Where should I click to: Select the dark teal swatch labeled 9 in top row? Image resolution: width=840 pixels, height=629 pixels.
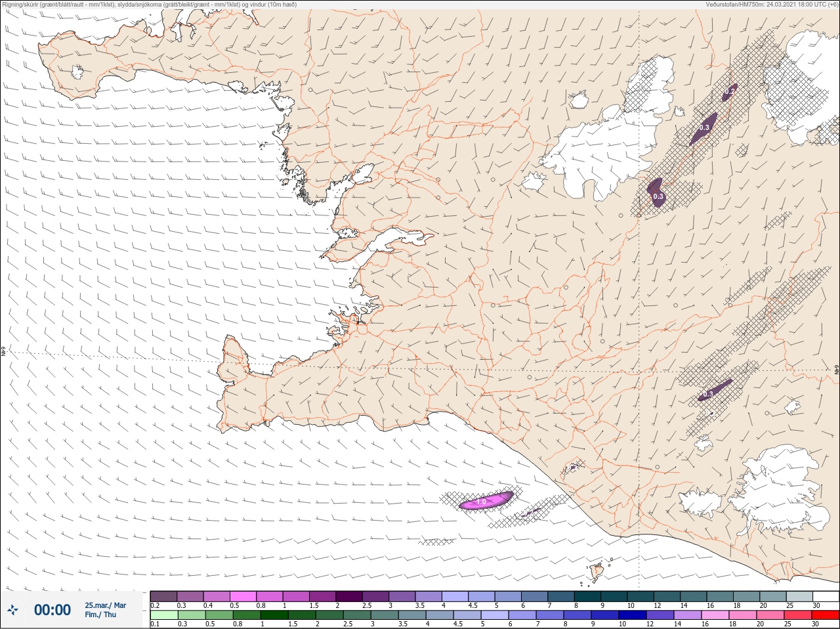(x=614, y=596)
